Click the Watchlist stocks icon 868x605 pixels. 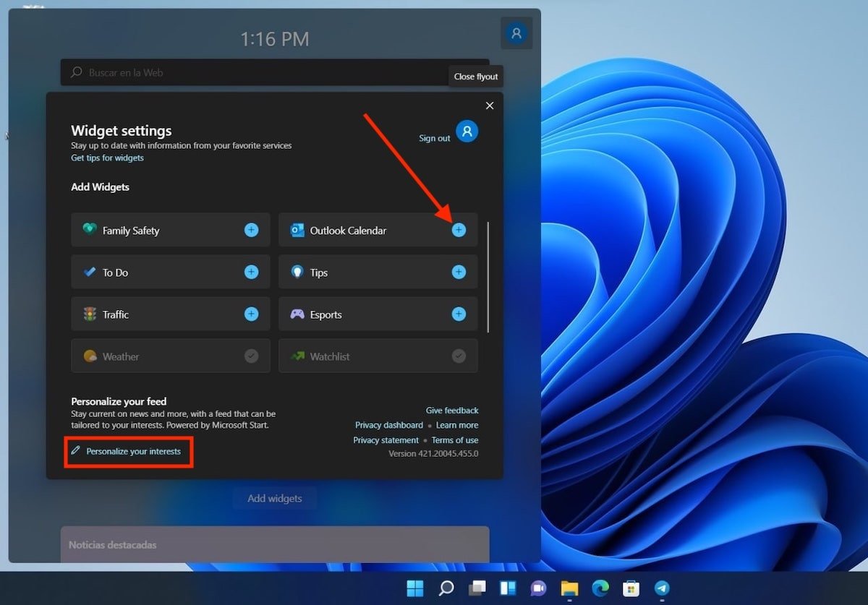coord(297,356)
